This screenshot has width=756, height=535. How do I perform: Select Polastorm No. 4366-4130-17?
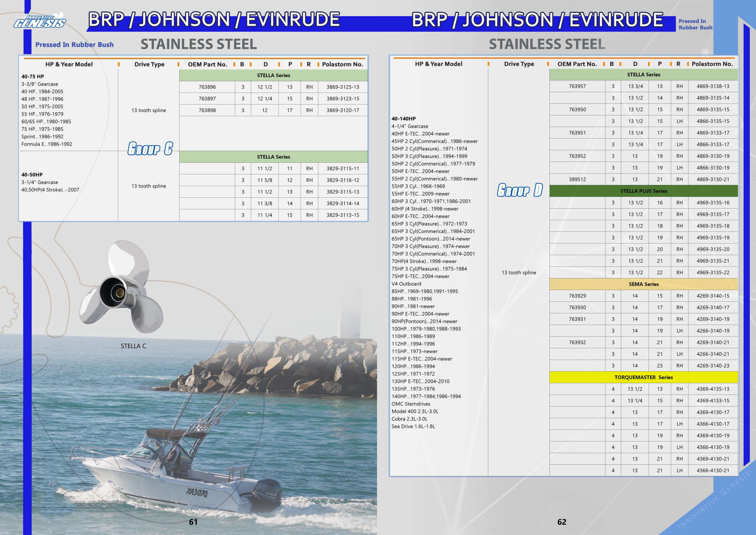click(713, 424)
